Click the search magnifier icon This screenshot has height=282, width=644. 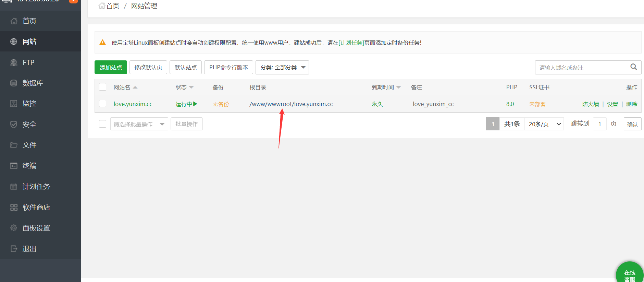pyautogui.click(x=634, y=67)
